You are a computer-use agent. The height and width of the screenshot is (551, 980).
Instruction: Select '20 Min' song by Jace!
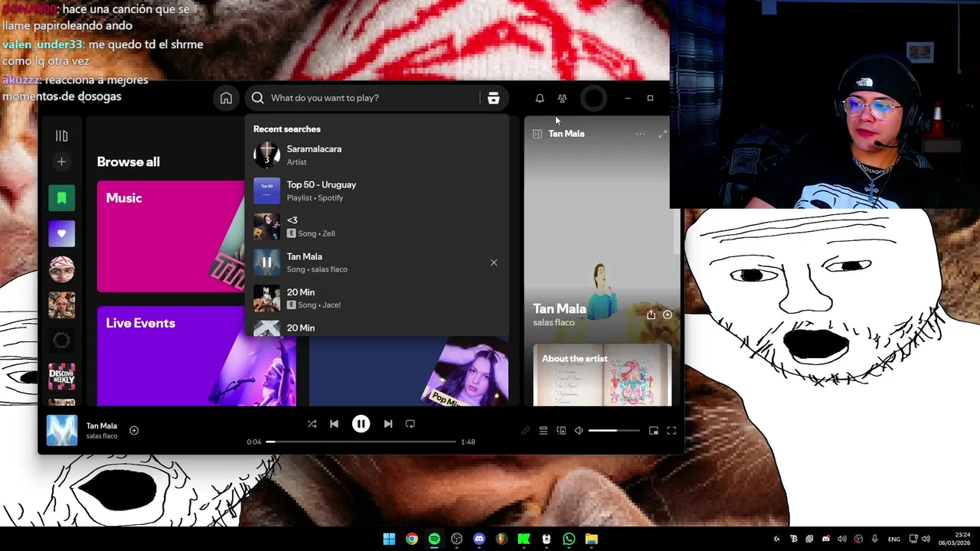point(376,298)
